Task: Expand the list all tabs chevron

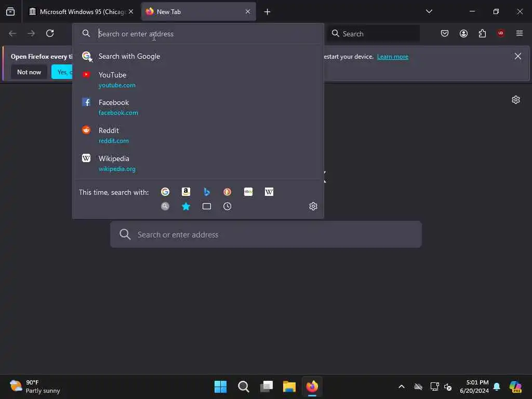Action: pos(429,11)
